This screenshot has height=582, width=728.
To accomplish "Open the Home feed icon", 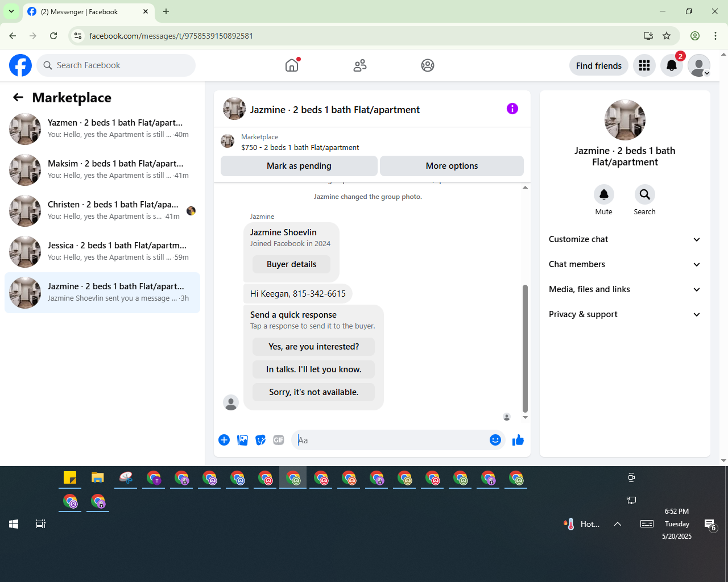I will click(x=292, y=65).
